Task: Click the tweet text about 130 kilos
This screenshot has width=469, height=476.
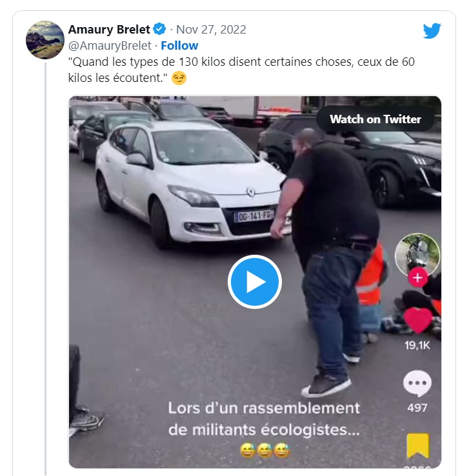Action: coord(241,70)
